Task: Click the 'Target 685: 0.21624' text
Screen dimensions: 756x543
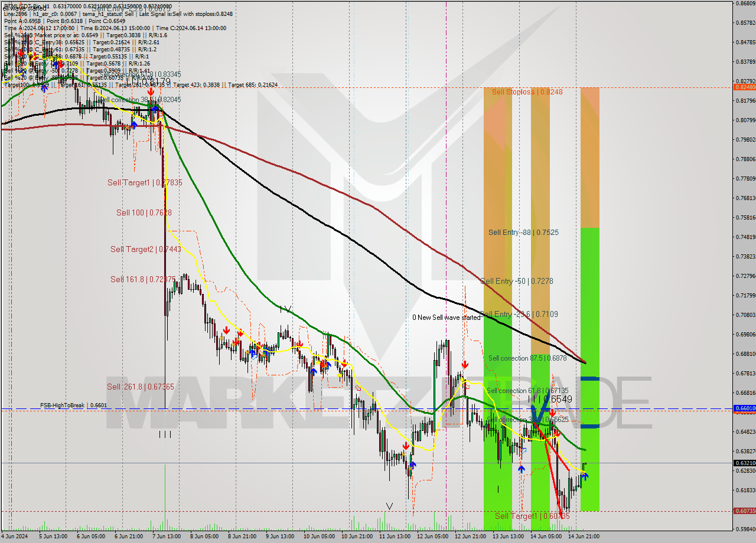Action: 253,85
